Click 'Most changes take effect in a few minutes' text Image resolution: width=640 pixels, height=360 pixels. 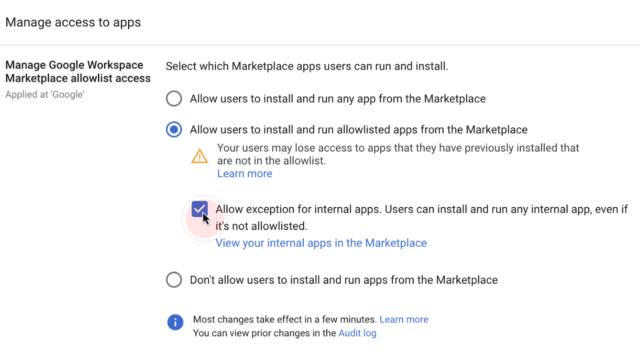[x=285, y=319]
